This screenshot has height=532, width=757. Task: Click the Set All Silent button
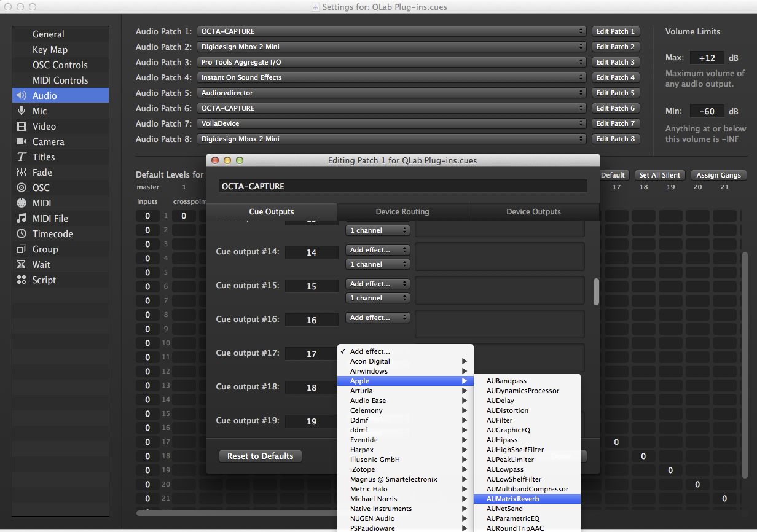coord(659,175)
